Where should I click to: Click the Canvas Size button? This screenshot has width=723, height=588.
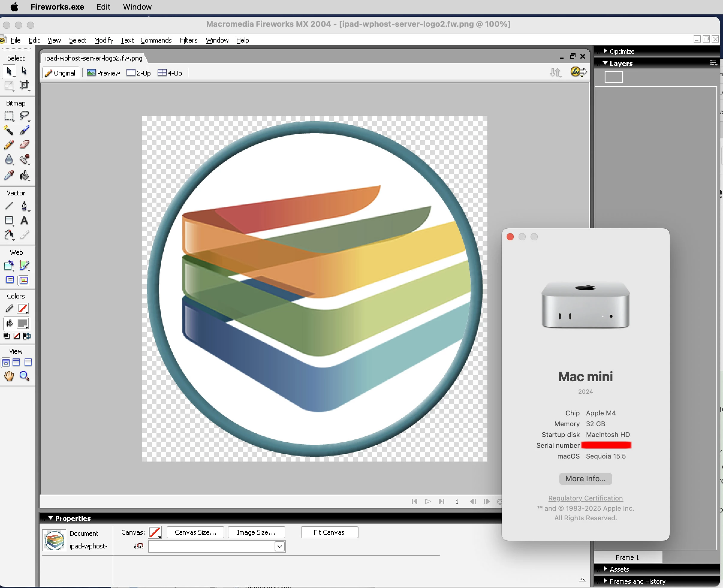click(195, 532)
